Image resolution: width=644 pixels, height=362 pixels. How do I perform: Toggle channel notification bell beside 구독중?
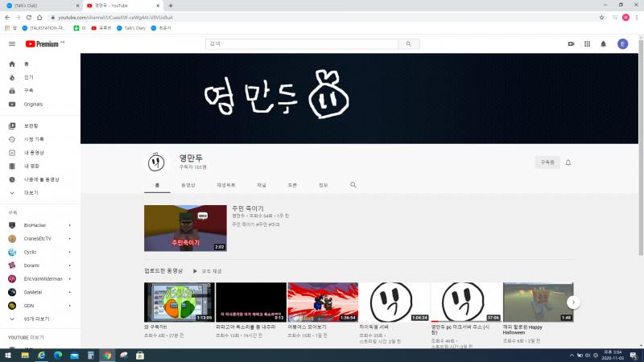pyautogui.click(x=568, y=162)
